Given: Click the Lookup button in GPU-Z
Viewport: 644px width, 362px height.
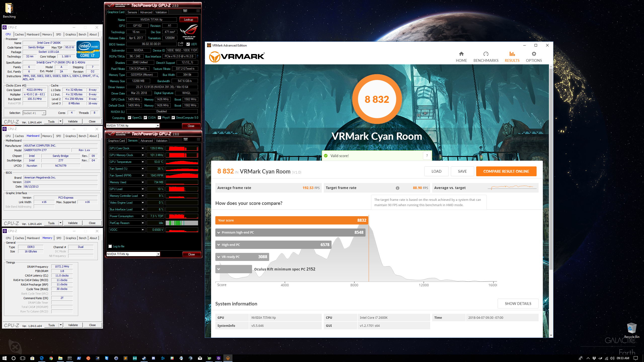Looking at the screenshot, I should click(x=188, y=20).
